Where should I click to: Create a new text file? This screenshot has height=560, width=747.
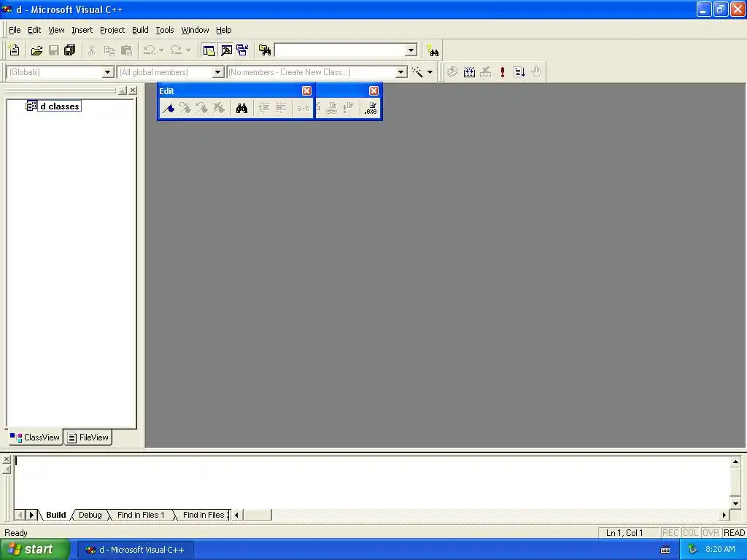15,50
